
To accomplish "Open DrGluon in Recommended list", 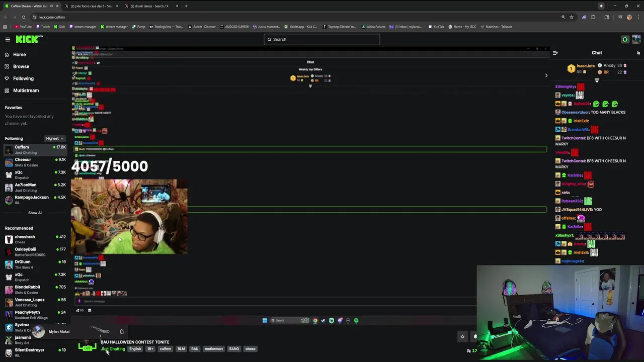I will (x=35, y=264).
